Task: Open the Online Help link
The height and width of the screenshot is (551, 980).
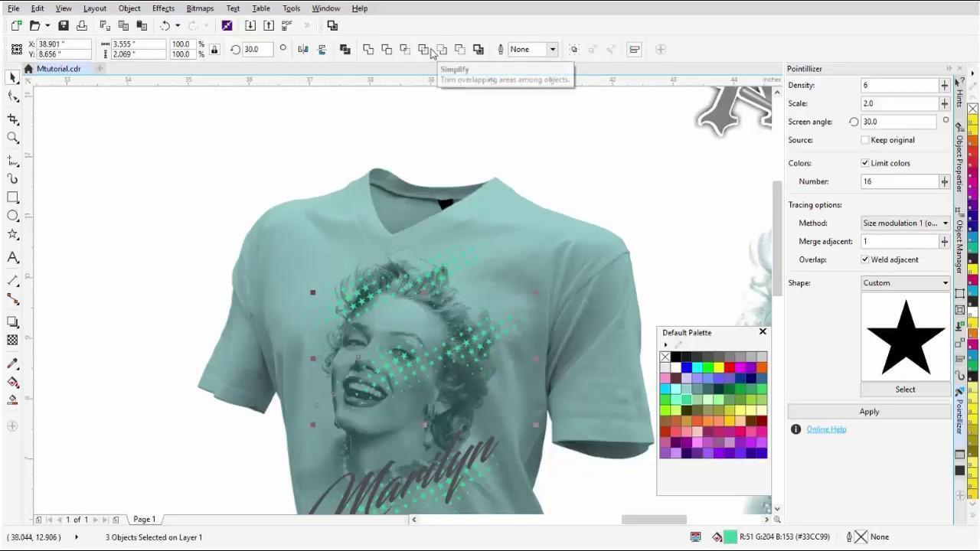Action: (x=826, y=429)
